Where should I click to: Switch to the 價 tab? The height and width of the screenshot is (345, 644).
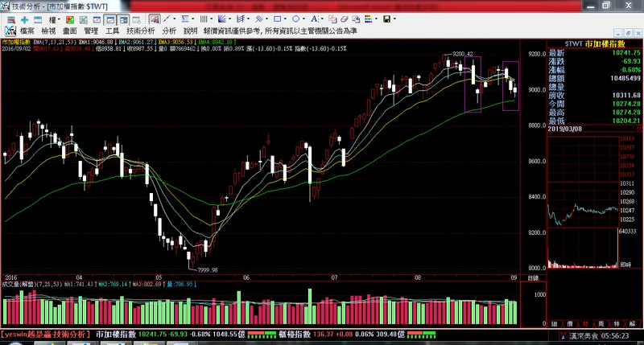[569, 323]
